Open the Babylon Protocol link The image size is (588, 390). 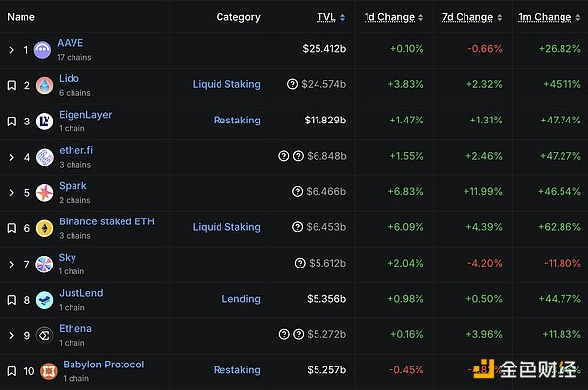104,365
